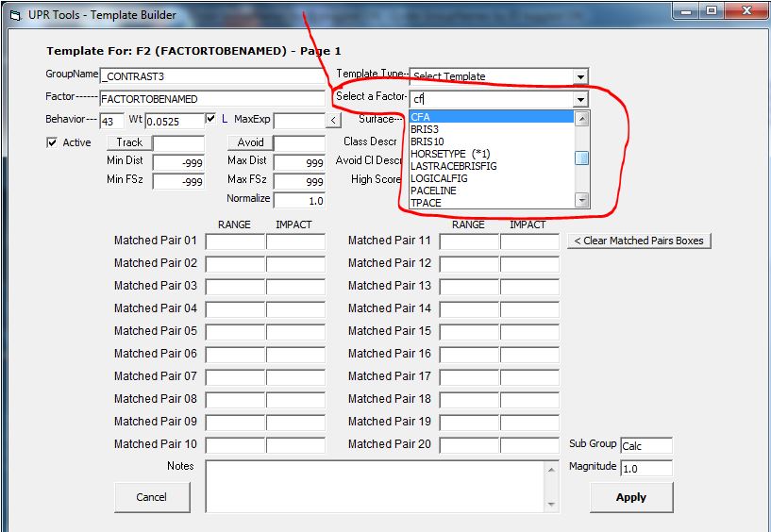Click the Sub Group field
Screen dimensions: 771x532
click(x=646, y=445)
